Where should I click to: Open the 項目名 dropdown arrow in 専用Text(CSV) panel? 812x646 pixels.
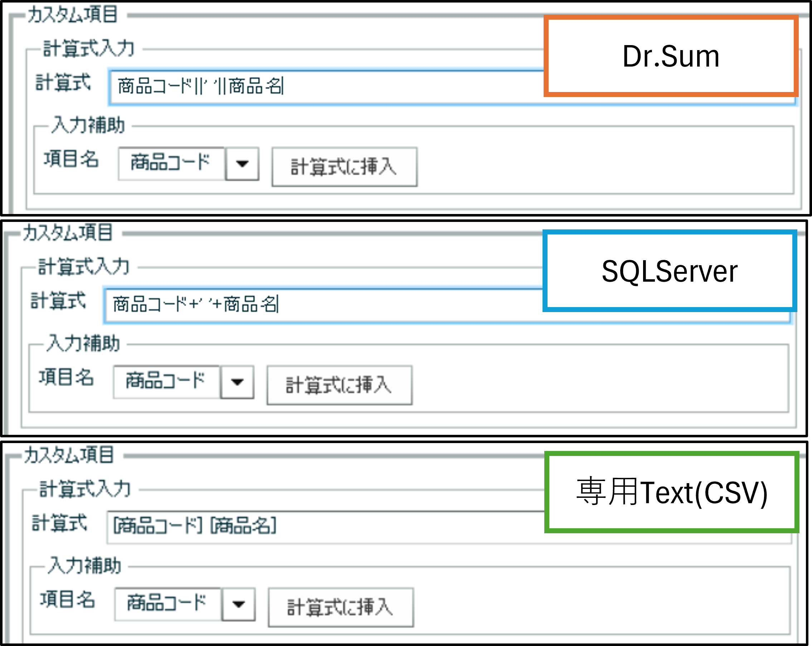point(239,604)
